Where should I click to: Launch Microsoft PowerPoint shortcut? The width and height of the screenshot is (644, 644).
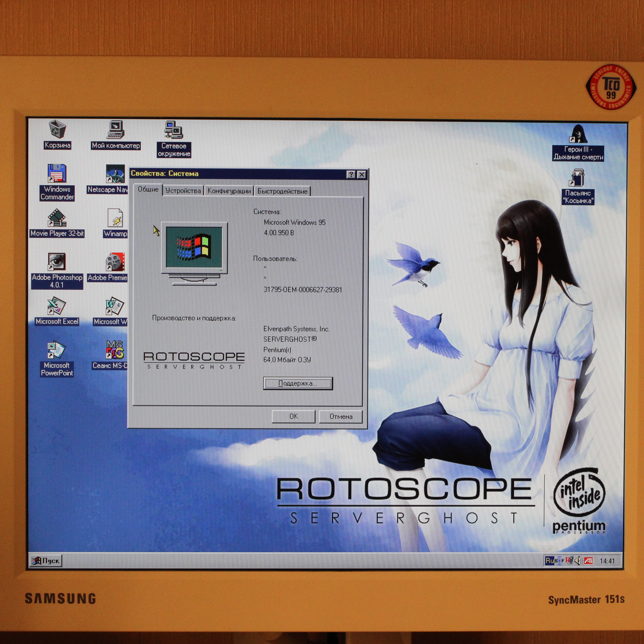click(57, 350)
